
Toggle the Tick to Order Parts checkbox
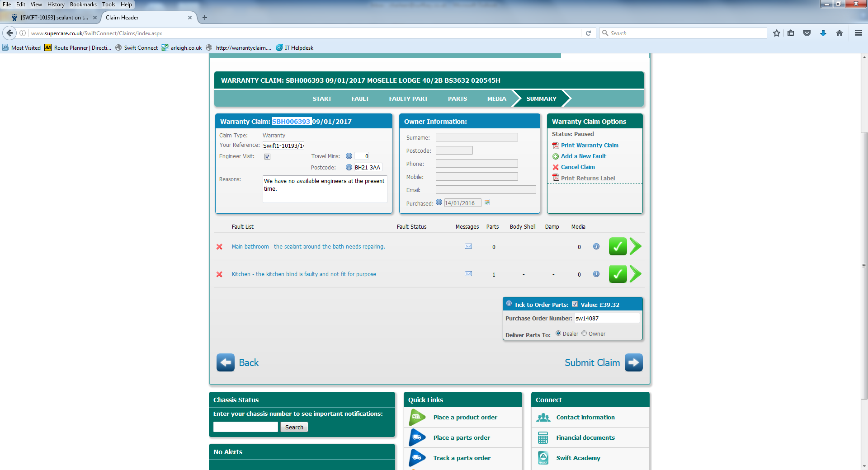pos(575,304)
